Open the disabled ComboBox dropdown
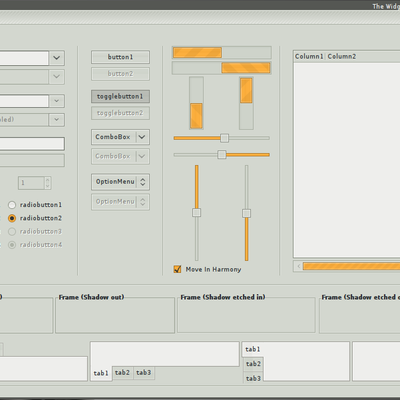 tap(120, 156)
